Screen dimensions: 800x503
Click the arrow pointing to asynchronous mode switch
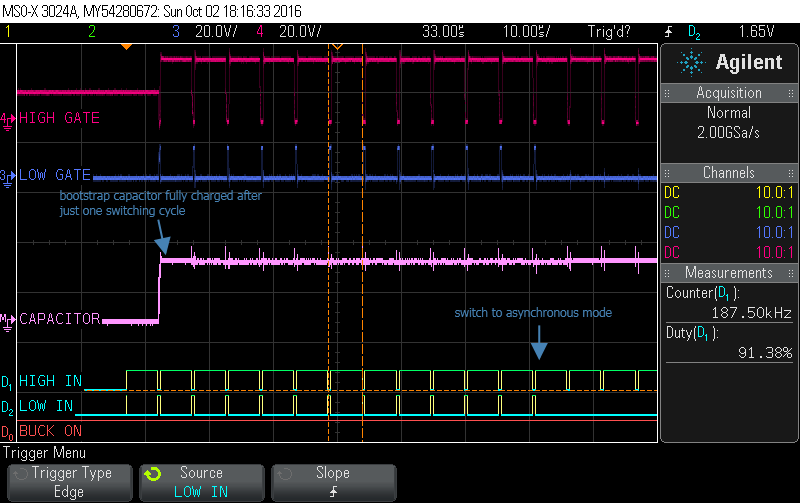point(539,343)
